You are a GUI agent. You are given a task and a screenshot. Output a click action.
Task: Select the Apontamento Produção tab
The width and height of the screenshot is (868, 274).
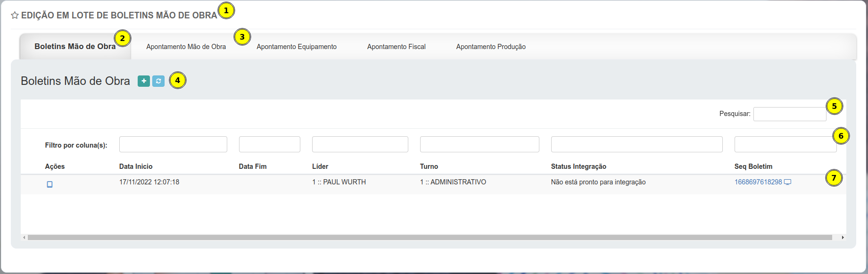[491, 47]
